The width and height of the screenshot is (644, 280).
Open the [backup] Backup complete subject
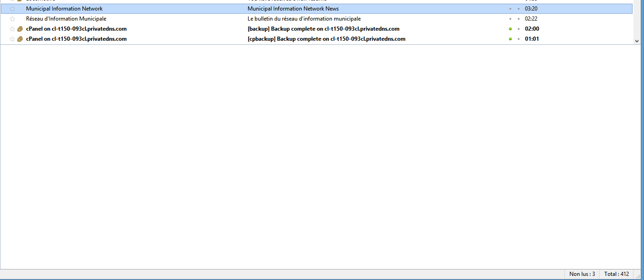coord(324,29)
